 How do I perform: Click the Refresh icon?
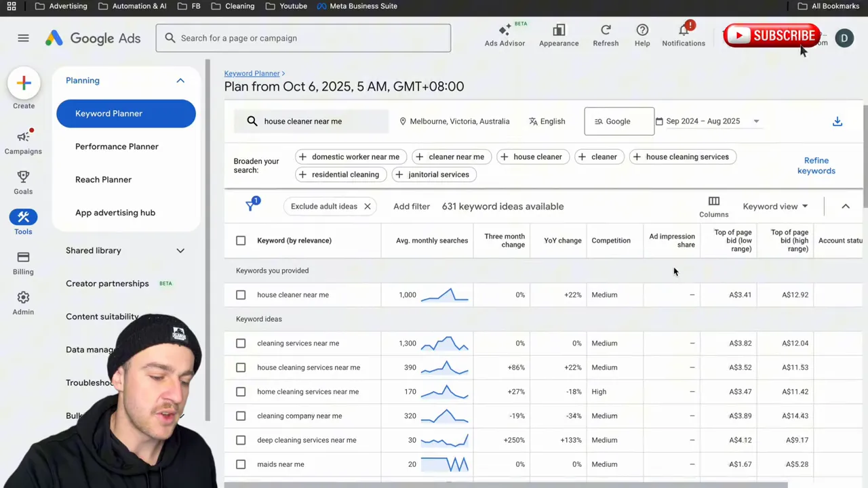pyautogui.click(x=606, y=30)
